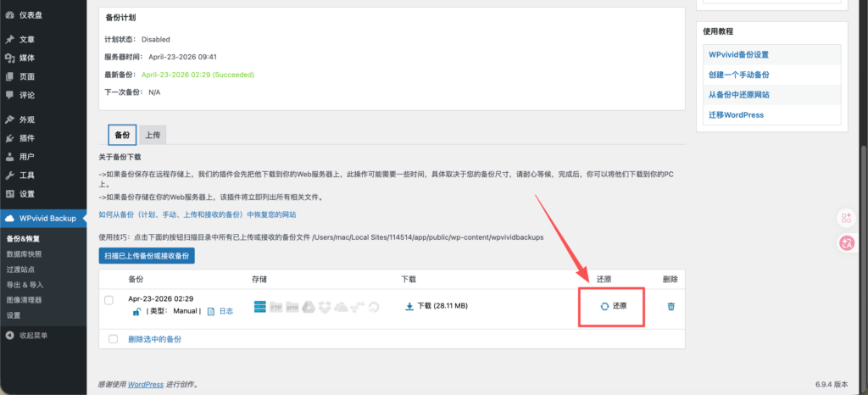Click the 6.9.4 版本 version text
This screenshot has width=868, height=395.
point(831,384)
